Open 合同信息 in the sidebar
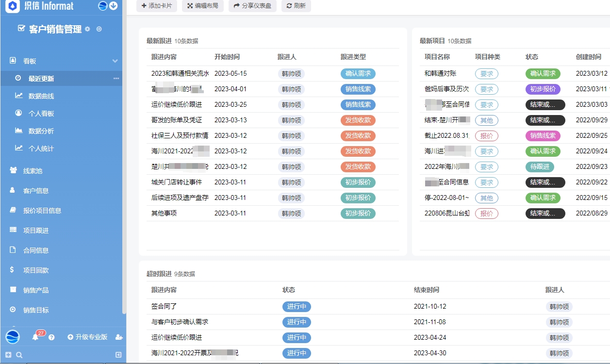The height and width of the screenshot is (364, 610). tap(36, 250)
